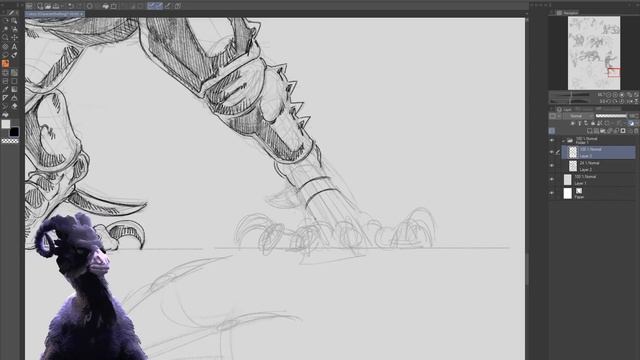This screenshot has width=640, height=360.
Task: Click the black sub color swatch
Action: 14,132
